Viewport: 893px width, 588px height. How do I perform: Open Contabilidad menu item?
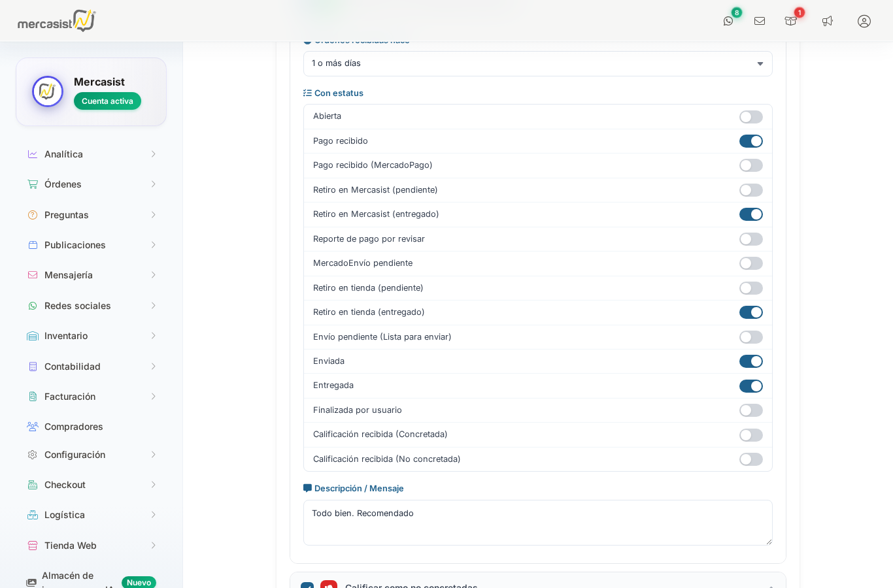92,367
